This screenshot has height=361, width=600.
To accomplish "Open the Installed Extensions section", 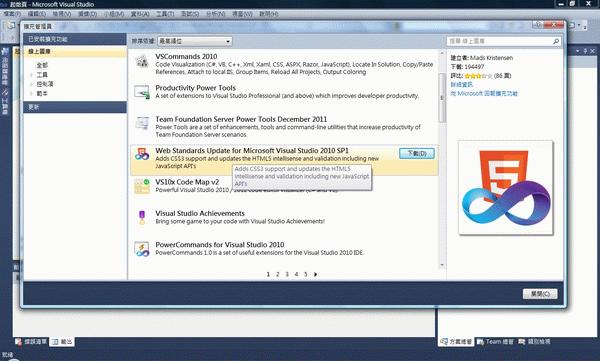I will 75,39.
